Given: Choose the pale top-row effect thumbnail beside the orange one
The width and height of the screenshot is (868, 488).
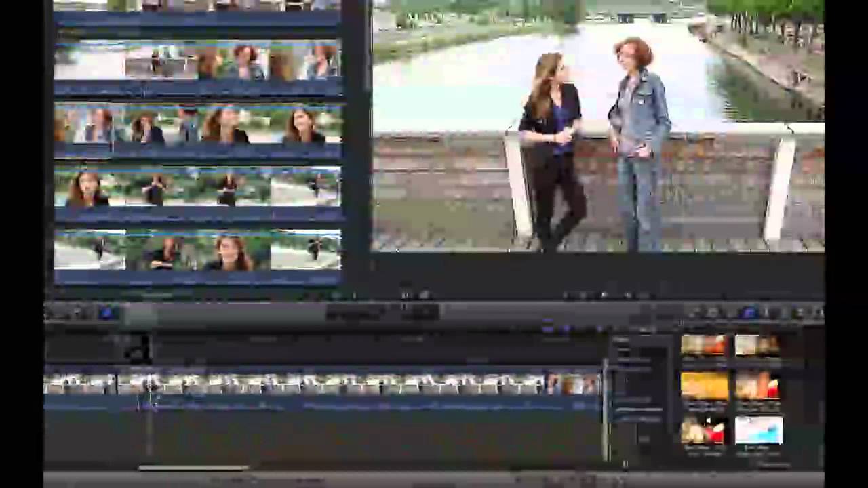Looking at the screenshot, I should click(757, 344).
